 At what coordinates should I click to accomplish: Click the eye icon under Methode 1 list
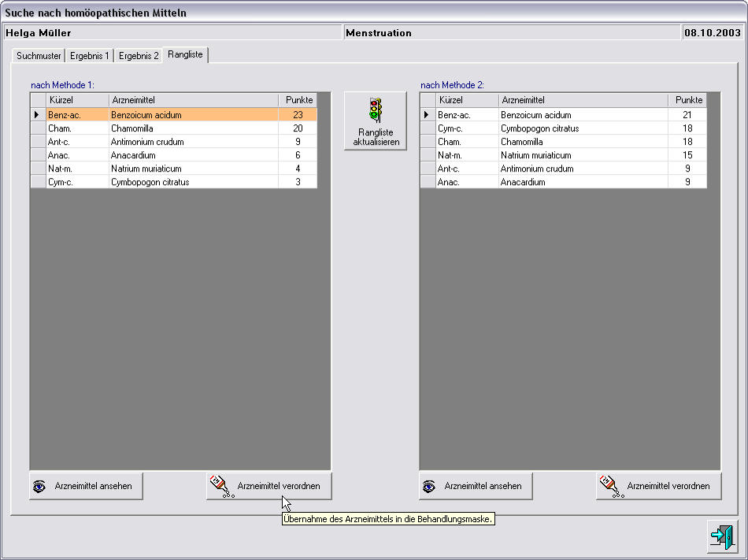pos(39,487)
